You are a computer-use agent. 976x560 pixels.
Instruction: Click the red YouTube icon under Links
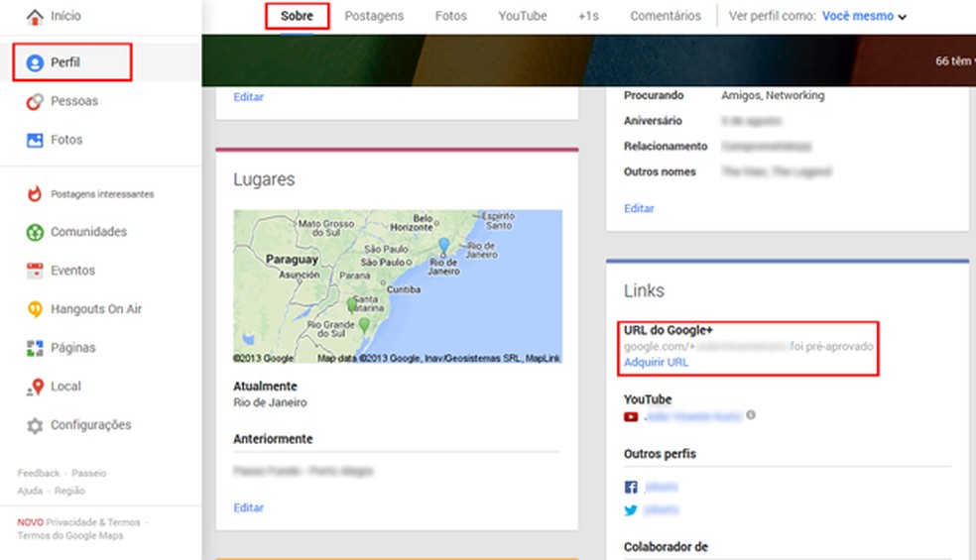[x=631, y=417]
